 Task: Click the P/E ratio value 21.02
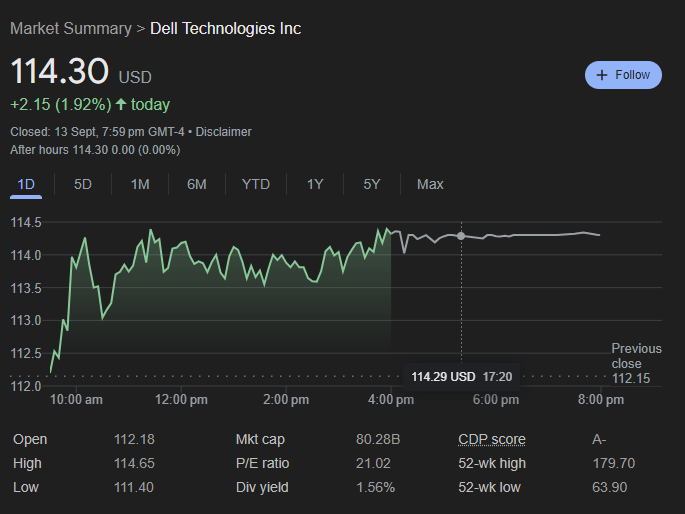click(x=373, y=463)
